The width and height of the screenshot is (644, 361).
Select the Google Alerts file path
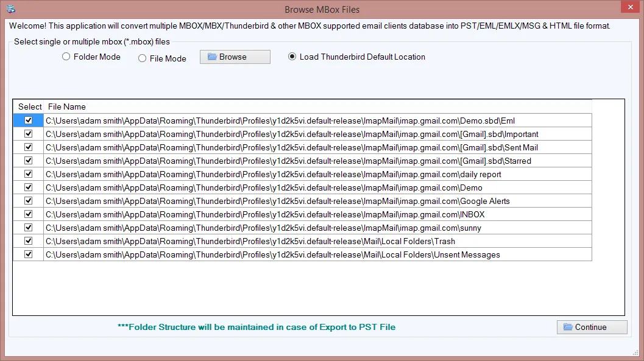[317, 201]
